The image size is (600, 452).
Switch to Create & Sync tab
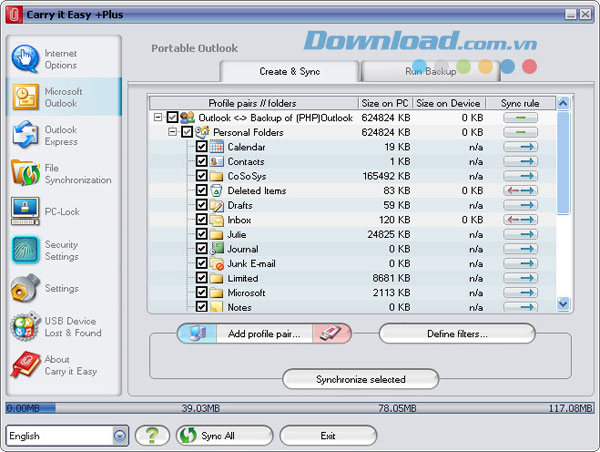[290, 71]
